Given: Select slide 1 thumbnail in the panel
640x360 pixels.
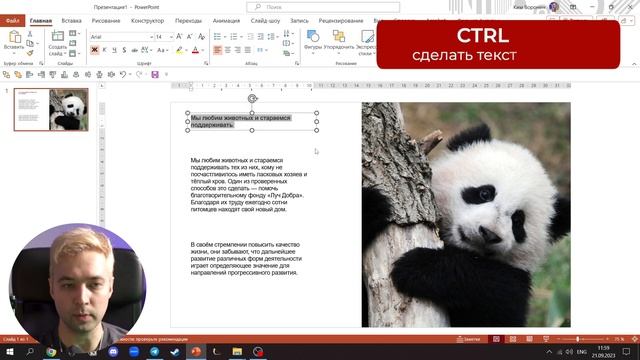Looking at the screenshot, I should (51, 109).
